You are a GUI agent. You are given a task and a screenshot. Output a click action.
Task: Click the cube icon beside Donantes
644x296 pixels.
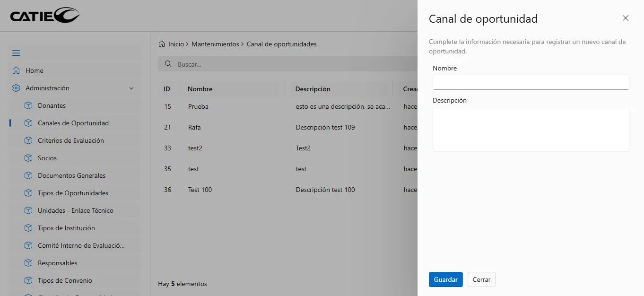click(28, 105)
